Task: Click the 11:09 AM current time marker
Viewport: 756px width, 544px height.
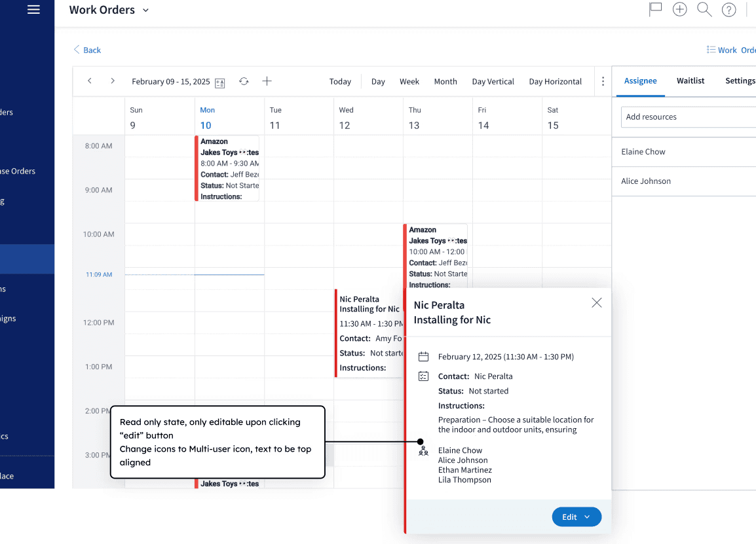Action: [99, 275]
